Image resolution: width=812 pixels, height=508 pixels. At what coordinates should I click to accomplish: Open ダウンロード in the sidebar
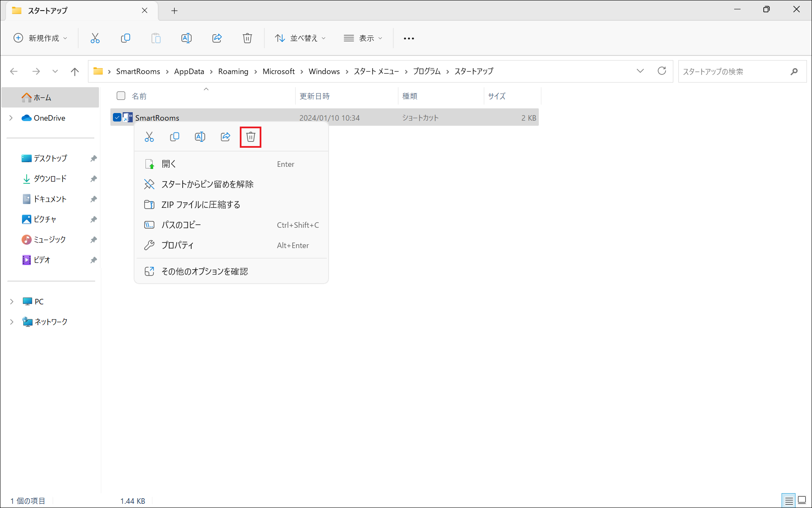coord(50,179)
